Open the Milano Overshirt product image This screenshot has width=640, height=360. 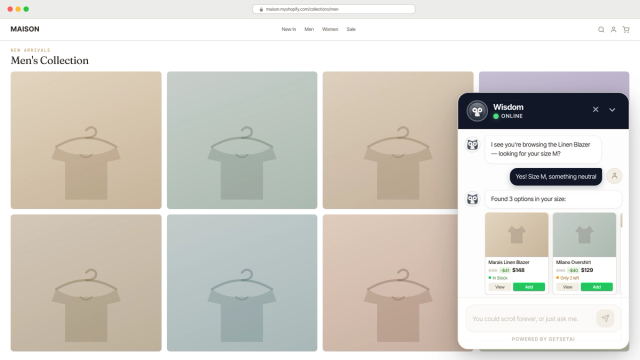tap(584, 235)
